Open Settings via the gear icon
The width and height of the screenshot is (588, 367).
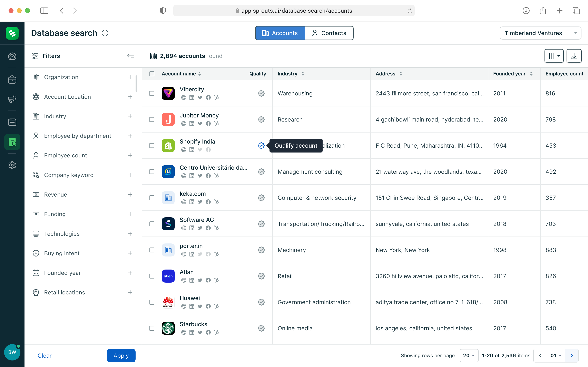tap(12, 165)
